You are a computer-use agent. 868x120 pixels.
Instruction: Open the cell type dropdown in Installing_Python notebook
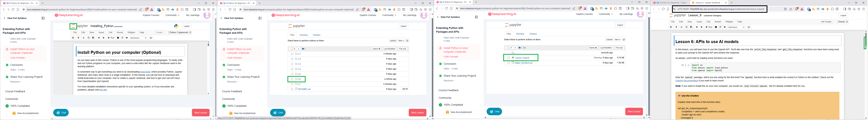click(139, 38)
